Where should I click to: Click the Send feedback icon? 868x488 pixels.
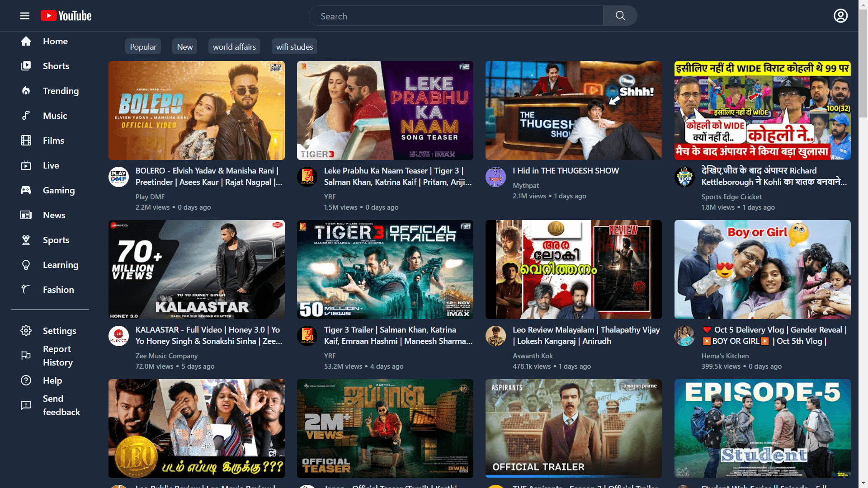(26, 405)
